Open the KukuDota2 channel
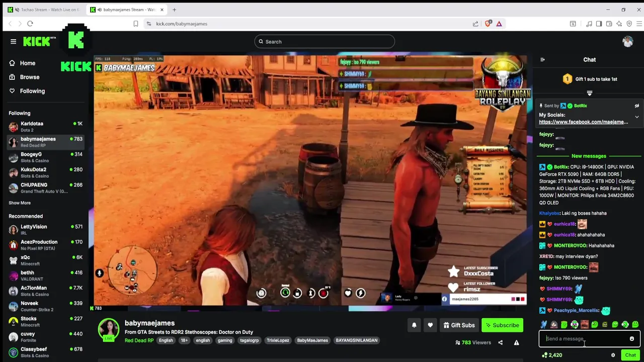Viewport: 644px width, 362px height. [x=45, y=172]
